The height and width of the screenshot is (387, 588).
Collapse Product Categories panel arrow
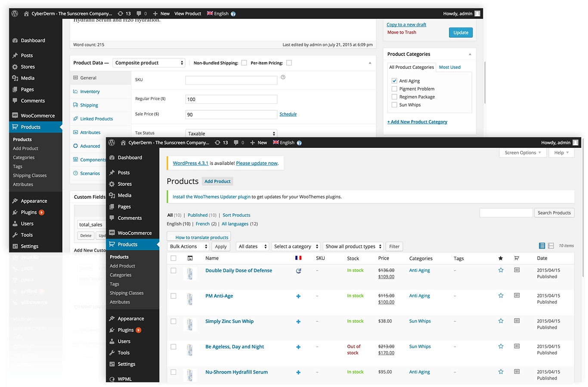click(x=470, y=54)
